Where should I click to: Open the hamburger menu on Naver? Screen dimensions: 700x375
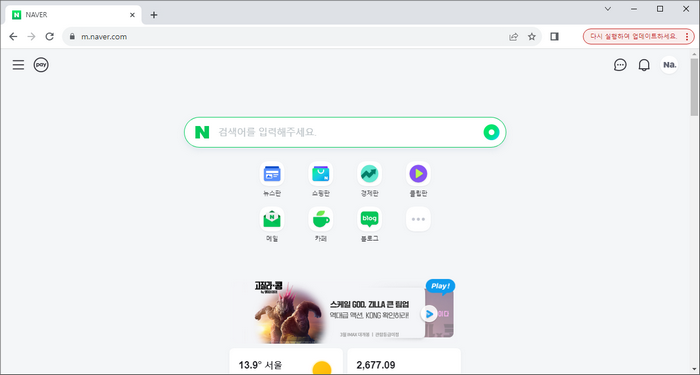click(x=18, y=65)
